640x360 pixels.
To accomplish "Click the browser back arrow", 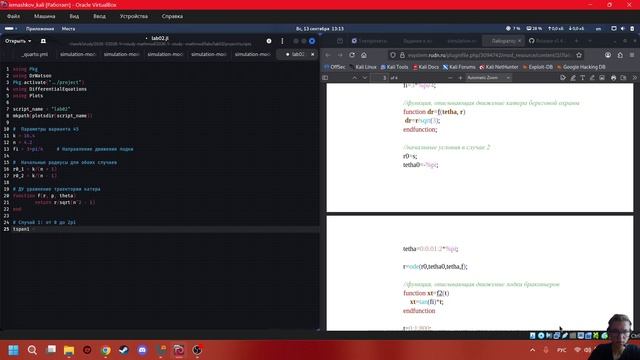I will coord(328,55).
